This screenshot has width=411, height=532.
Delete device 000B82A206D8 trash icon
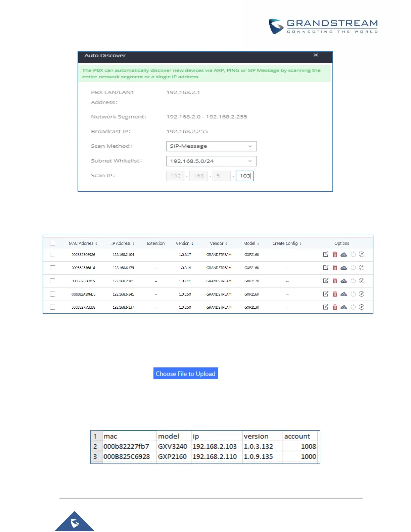[x=335, y=294]
